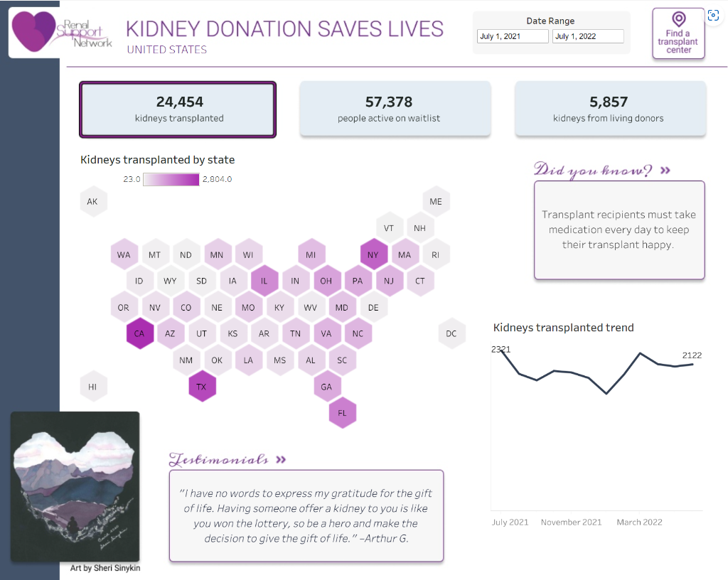
Task: Click the heart artwork by Sheri Sinykin
Action: click(x=75, y=486)
